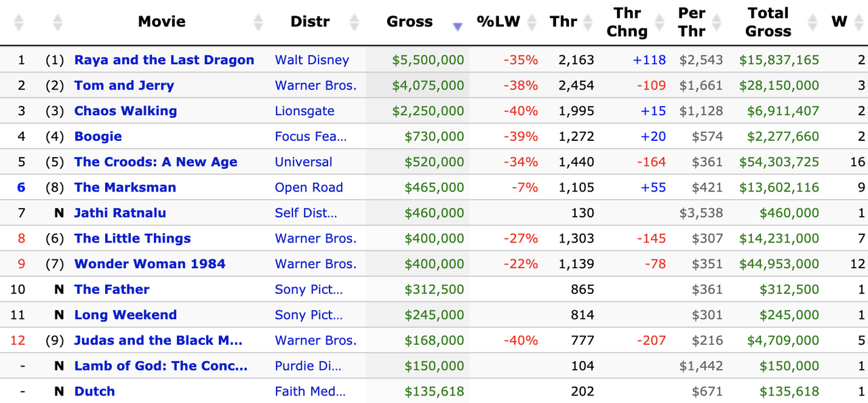Open the Dutch movie link
The width and height of the screenshot is (868, 403).
(x=94, y=391)
